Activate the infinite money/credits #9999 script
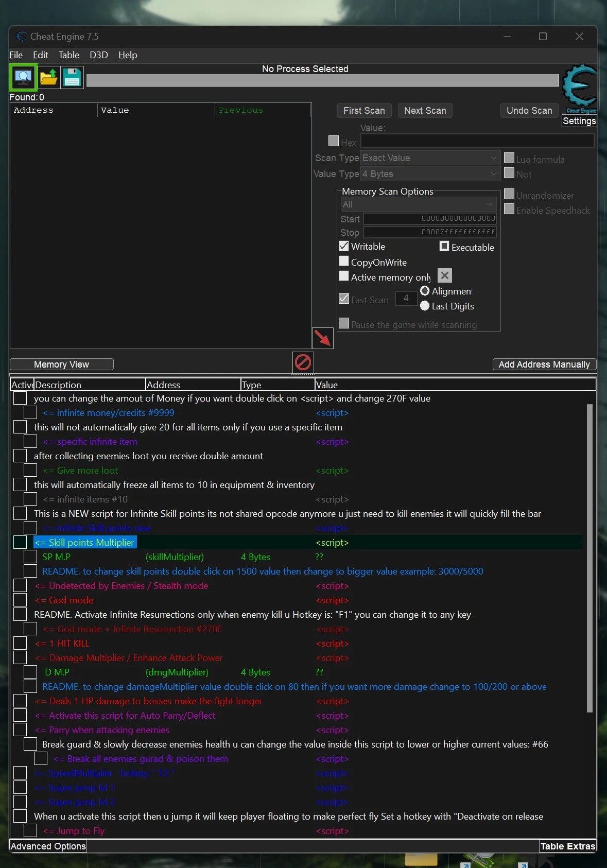This screenshot has height=868, width=607. (x=30, y=412)
